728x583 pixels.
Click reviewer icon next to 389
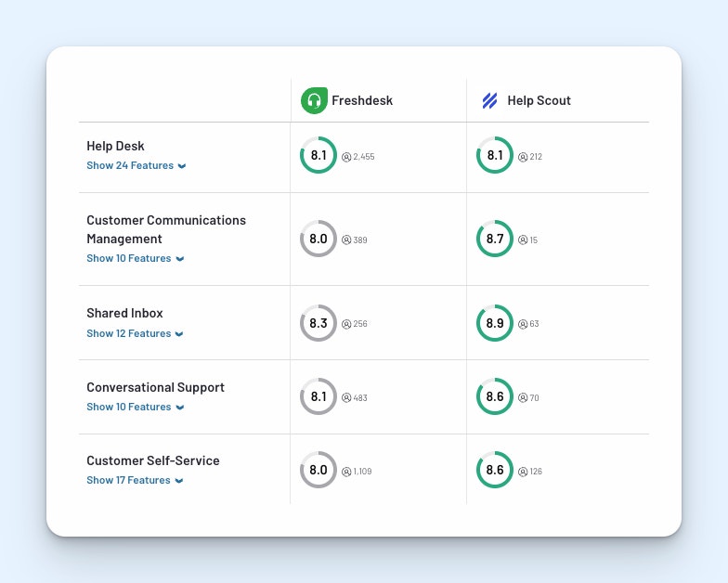pyautogui.click(x=346, y=240)
